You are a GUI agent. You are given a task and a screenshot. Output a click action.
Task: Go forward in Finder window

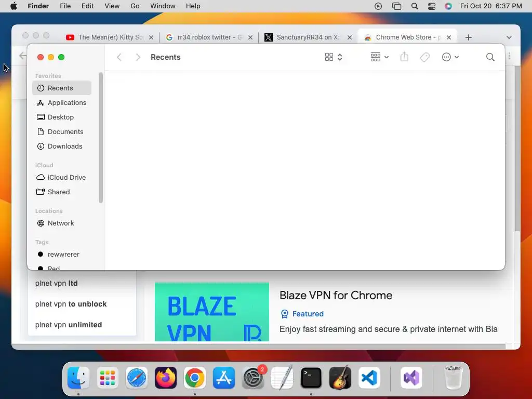pos(138,57)
